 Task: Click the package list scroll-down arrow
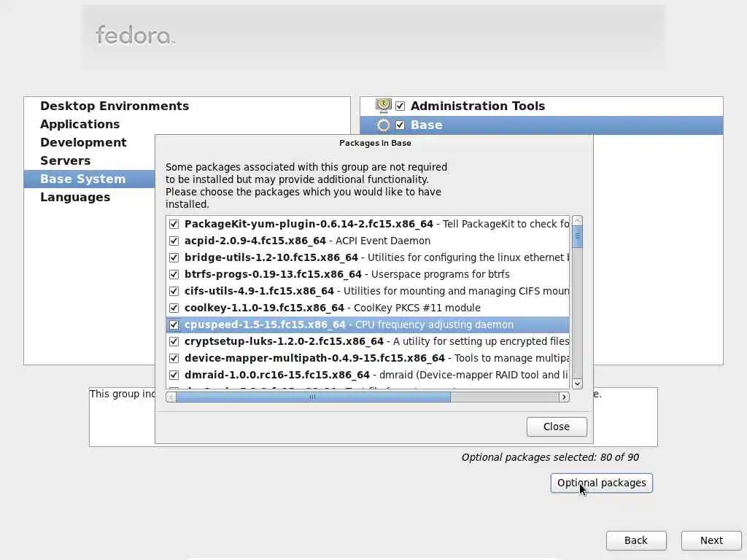pyautogui.click(x=578, y=384)
